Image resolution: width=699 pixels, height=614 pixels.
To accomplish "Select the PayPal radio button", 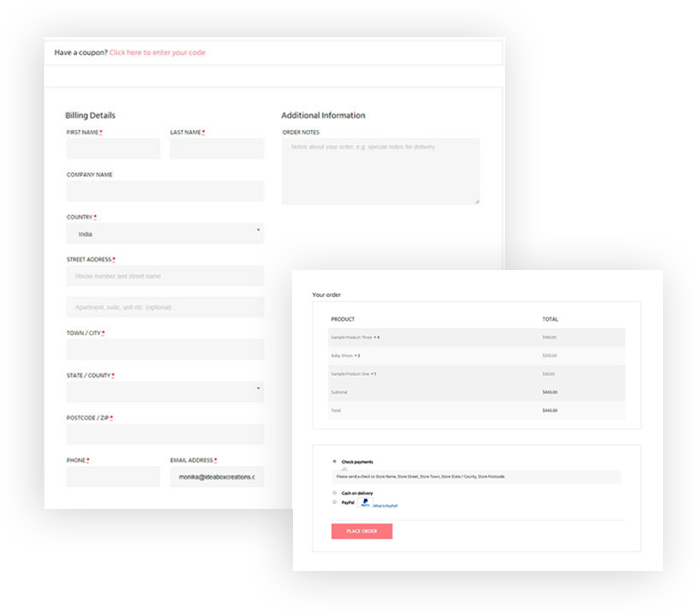I will tap(334, 502).
